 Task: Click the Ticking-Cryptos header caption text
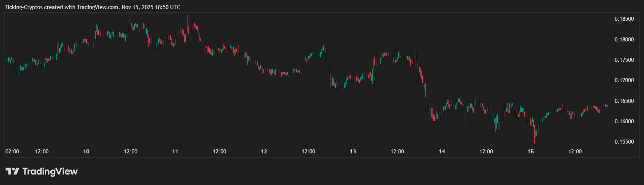pos(92,7)
